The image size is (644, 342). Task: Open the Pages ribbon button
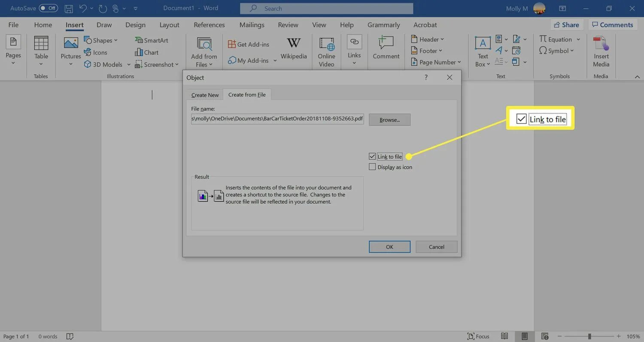[x=13, y=51]
